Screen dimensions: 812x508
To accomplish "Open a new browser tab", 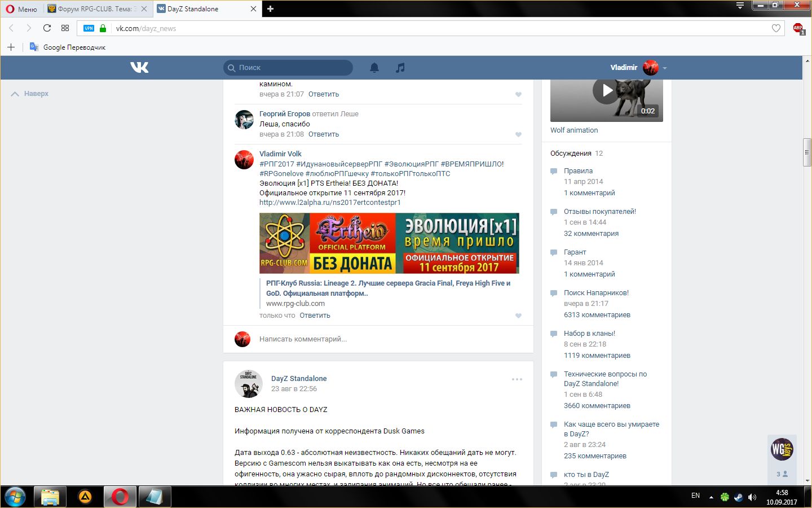I will pyautogui.click(x=270, y=8).
